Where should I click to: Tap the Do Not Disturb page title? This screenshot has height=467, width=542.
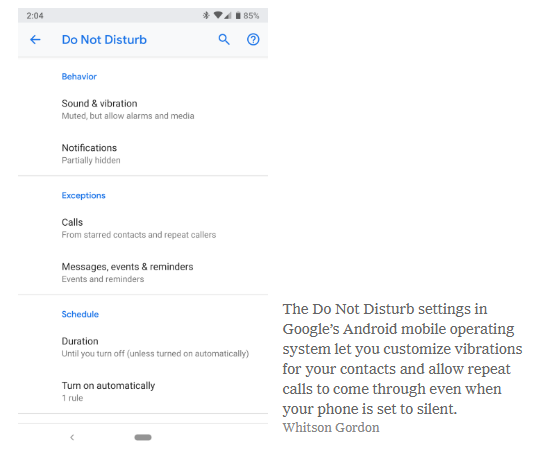click(x=104, y=40)
